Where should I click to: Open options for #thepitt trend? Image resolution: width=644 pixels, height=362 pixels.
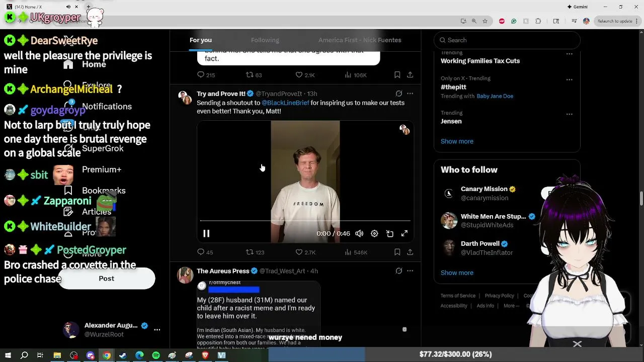(569, 79)
